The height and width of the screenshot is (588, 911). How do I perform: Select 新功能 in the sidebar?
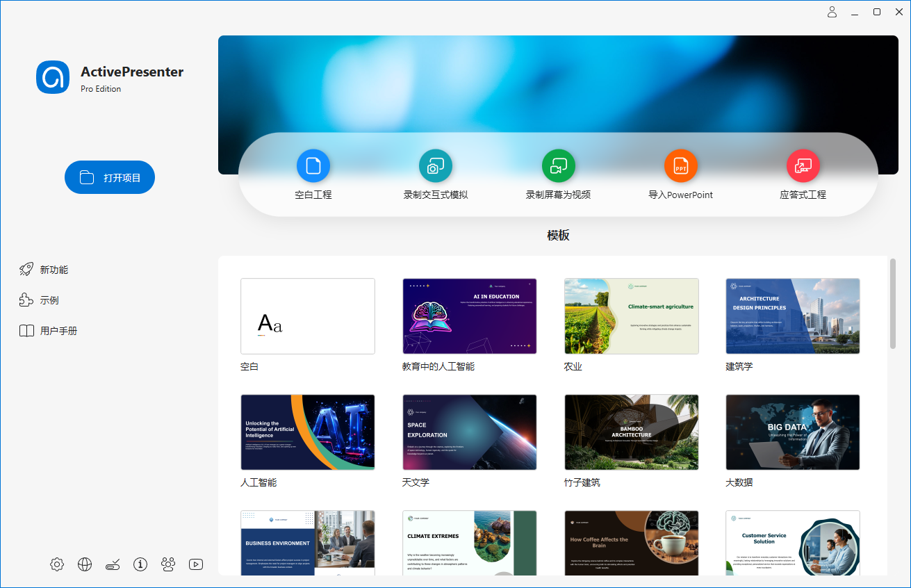pyautogui.click(x=47, y=269)
